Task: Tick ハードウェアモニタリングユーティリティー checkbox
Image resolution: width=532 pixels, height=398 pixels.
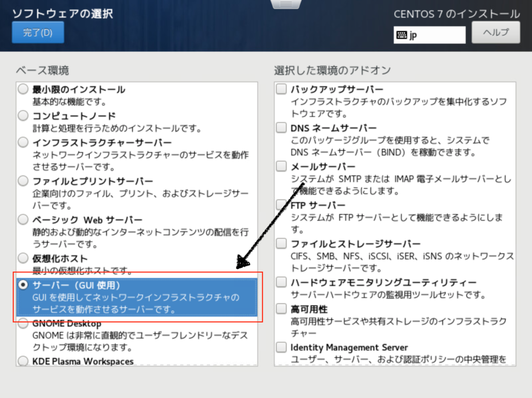Action: (282, 282)
